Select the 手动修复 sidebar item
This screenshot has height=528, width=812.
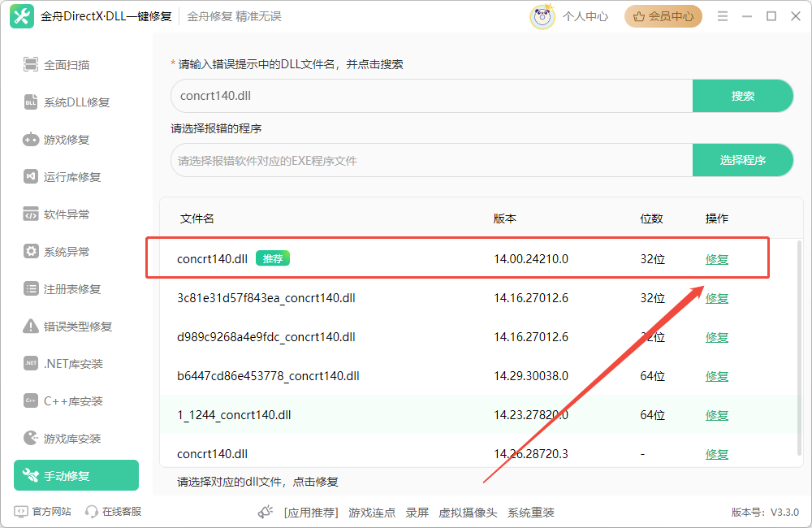click(x=76, y=475)
